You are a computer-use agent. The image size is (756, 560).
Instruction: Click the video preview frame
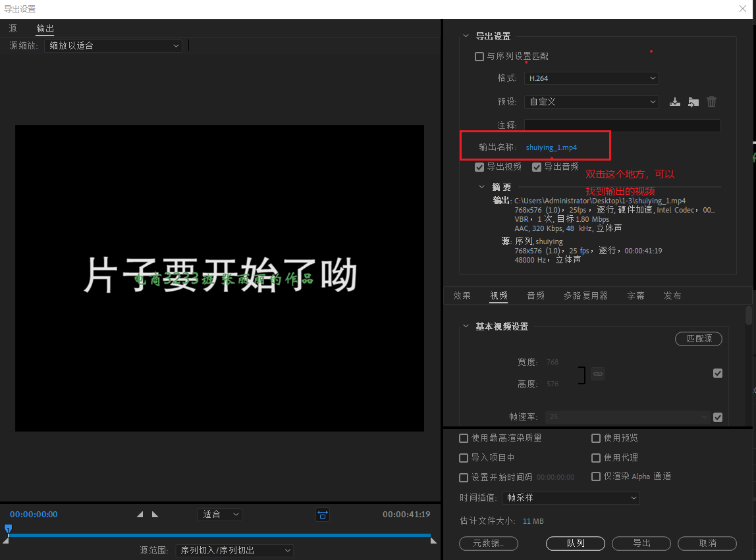[219, 278]
